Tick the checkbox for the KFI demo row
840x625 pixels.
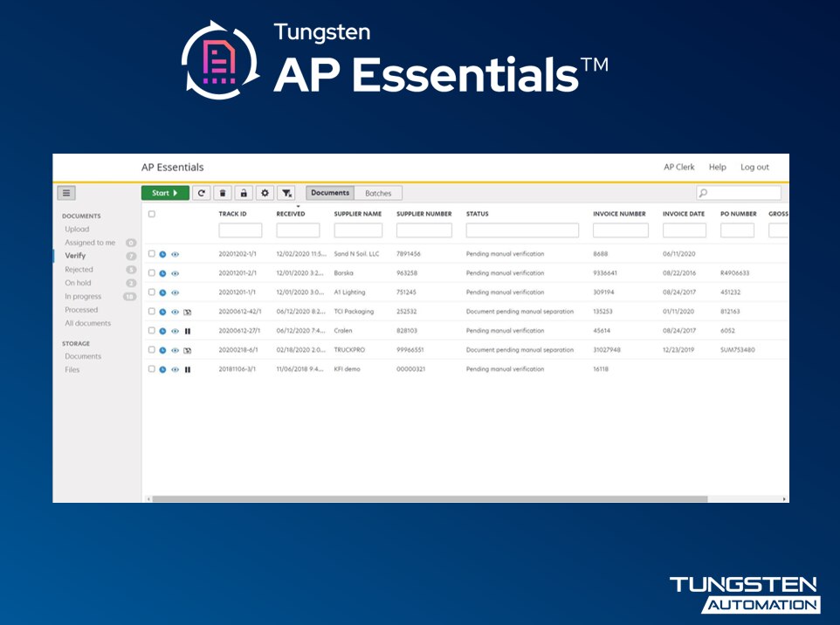click(152, 369)
